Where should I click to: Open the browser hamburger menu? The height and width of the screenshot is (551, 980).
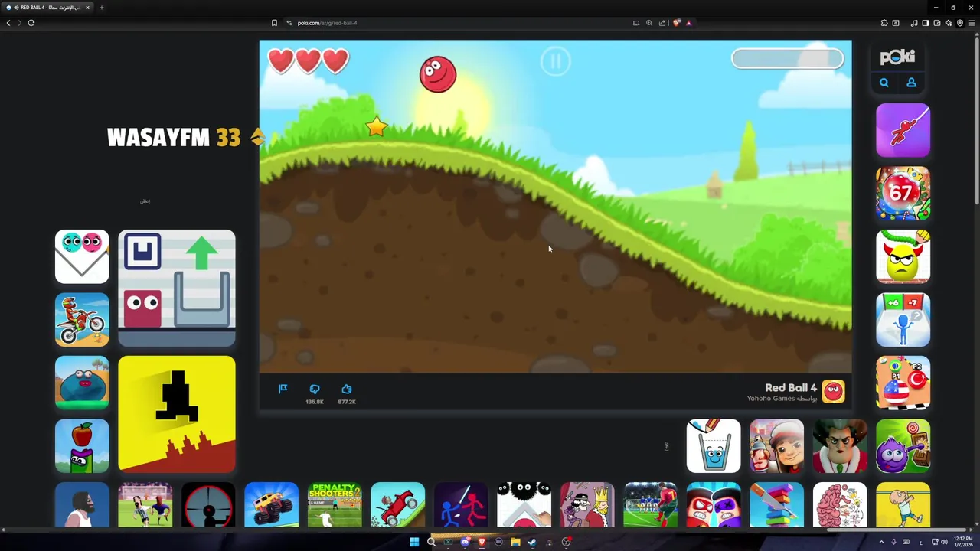point(971,23)
